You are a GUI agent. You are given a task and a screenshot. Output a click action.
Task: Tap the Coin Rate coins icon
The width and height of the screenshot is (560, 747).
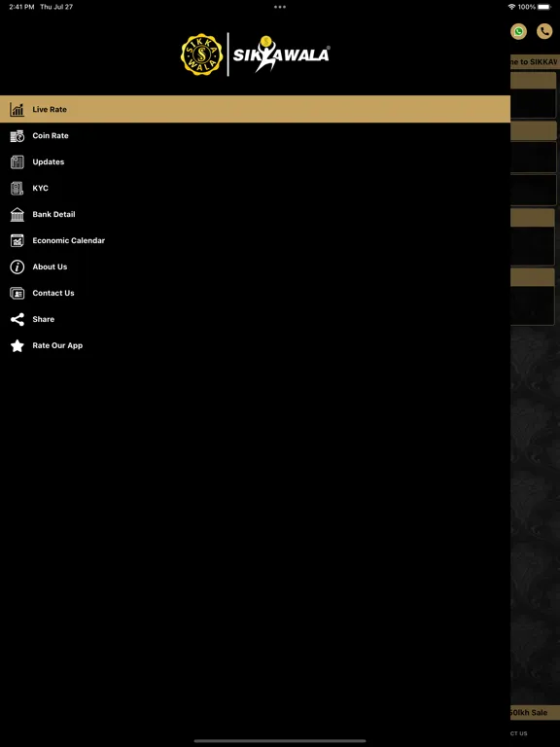[x=17, y=136]
